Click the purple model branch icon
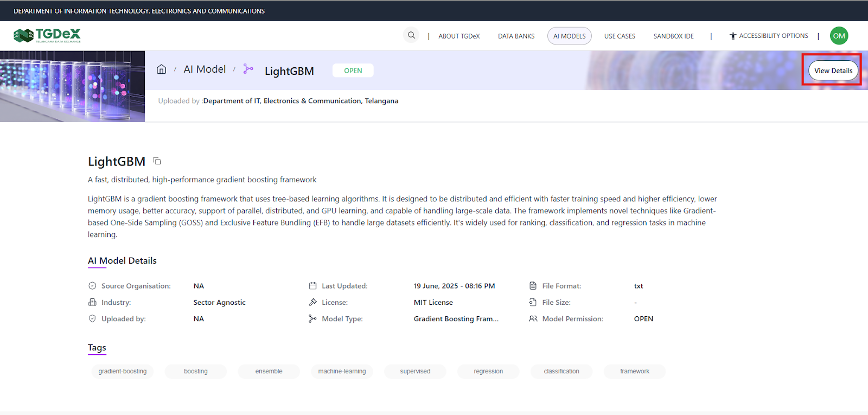 (x=248, y=69)
